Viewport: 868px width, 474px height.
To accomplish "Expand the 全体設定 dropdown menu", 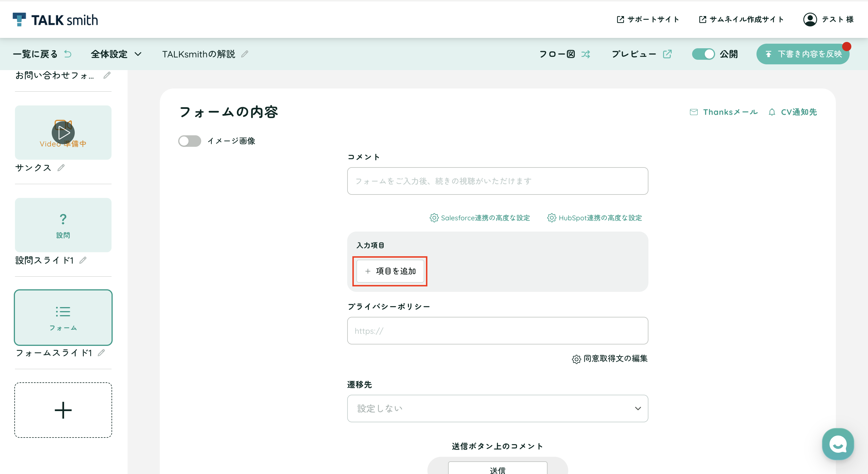I will pos(116,54).
